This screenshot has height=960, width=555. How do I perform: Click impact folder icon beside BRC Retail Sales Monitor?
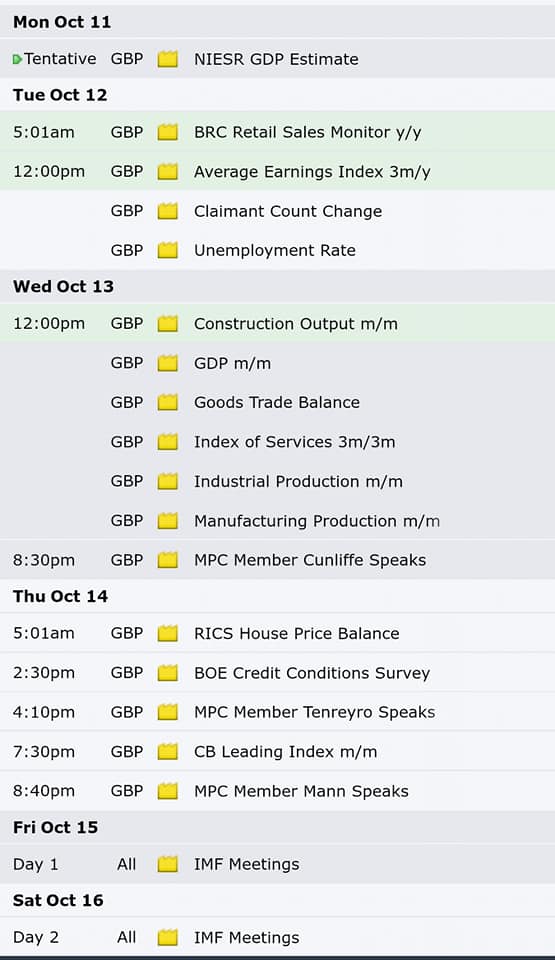(167, 132)
